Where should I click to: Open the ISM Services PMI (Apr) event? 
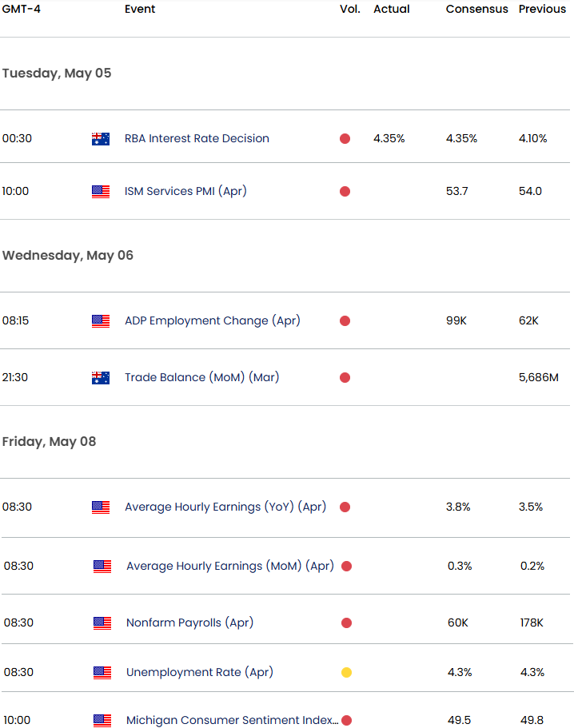[x=185, y=191]
